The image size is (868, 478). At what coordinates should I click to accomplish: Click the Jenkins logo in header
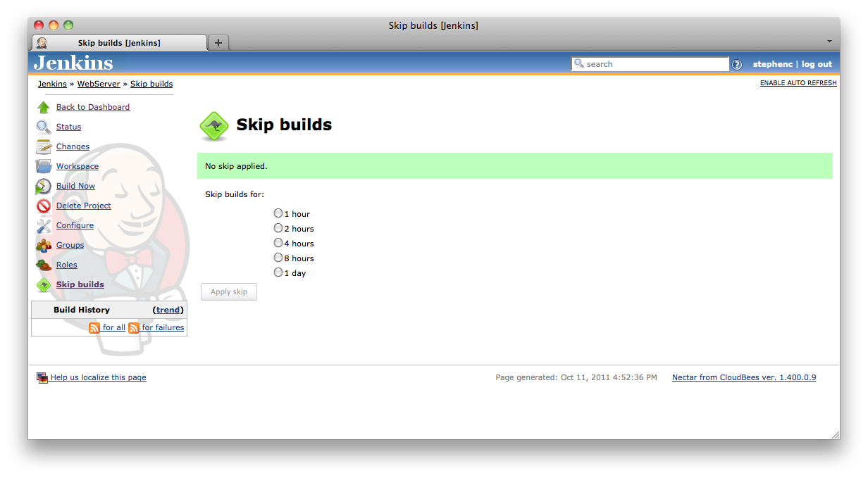pyautogui.click(x=73, y=63)
